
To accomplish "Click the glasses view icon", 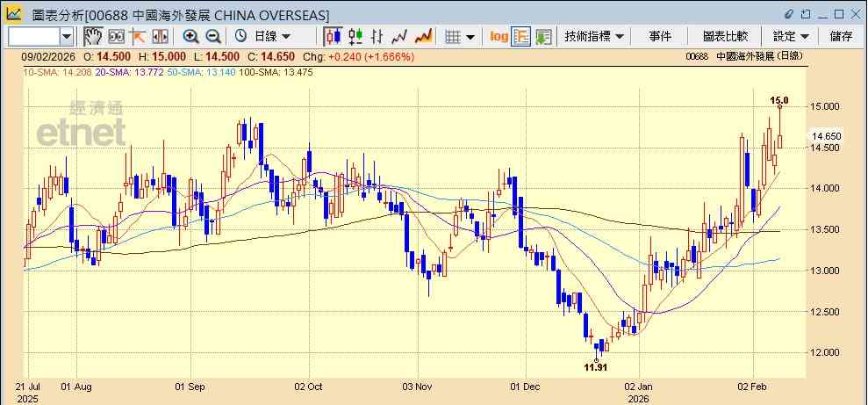I will coord(116,37).
